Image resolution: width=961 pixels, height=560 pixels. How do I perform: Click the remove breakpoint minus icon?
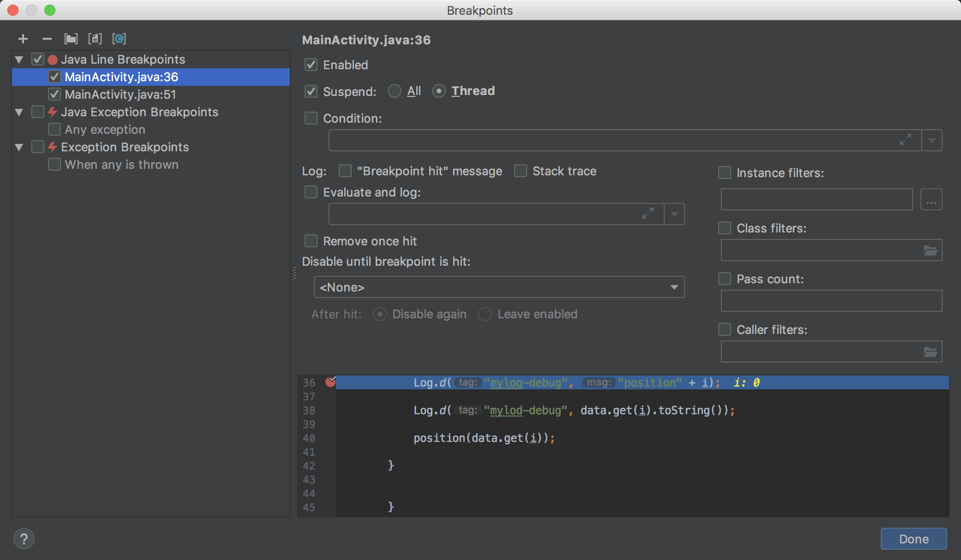[47, 39]
